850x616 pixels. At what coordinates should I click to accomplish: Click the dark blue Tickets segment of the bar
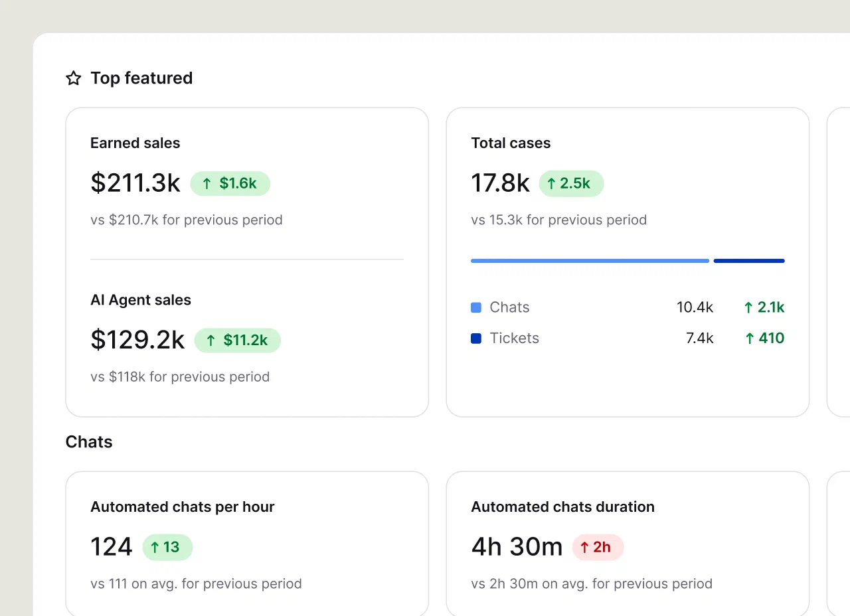pyautogui.click(x=749, y=261)
